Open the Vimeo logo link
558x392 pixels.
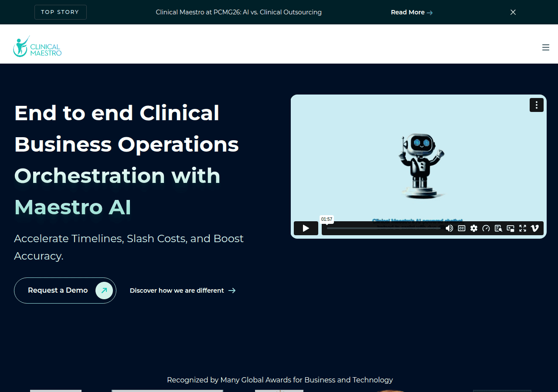[535, 228]
